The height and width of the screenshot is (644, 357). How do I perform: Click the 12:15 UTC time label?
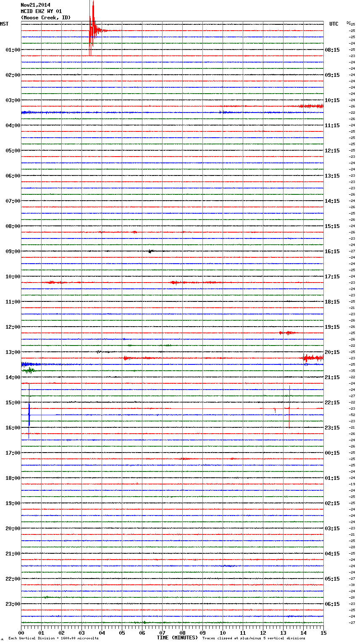click(332, 150)
